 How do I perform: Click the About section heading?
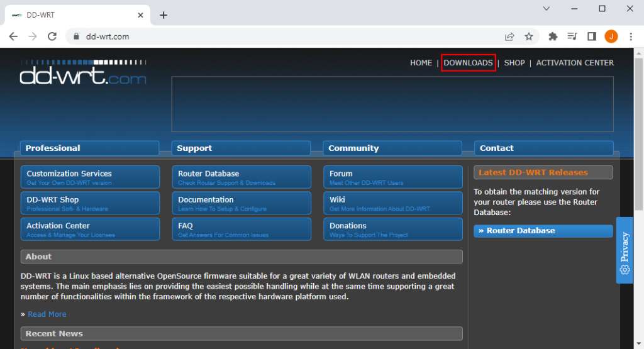(x=241, y=257)
